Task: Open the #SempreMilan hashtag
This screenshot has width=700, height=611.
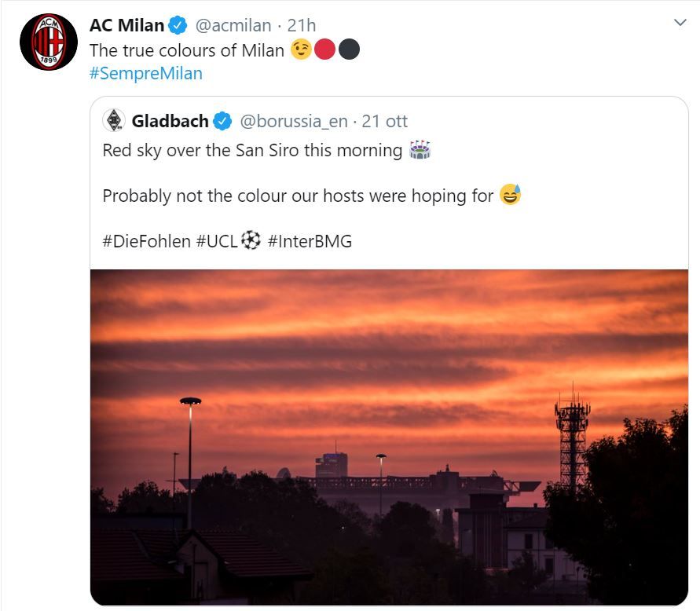Action: click(145, 74)
